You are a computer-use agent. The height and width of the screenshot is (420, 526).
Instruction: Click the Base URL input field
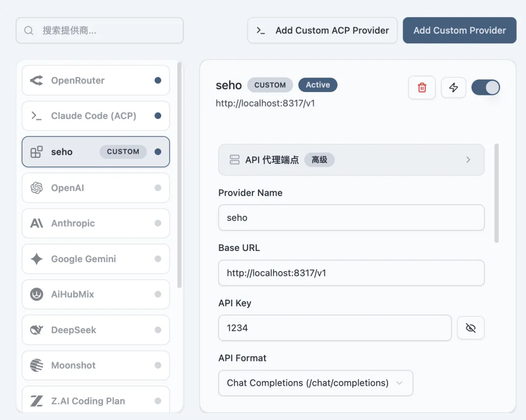[x=351, y=273]
